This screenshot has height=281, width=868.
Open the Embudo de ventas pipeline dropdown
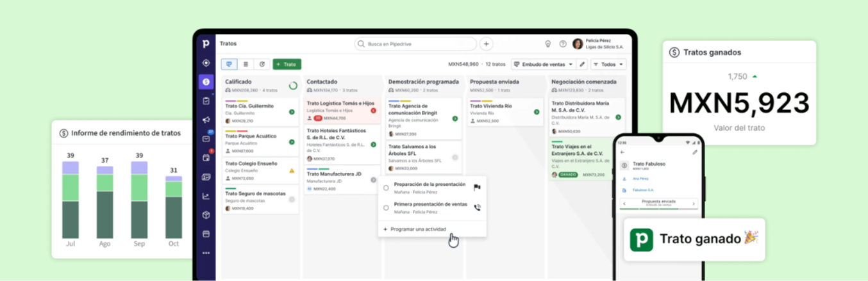pyautogui.click(x=543, y=64)
